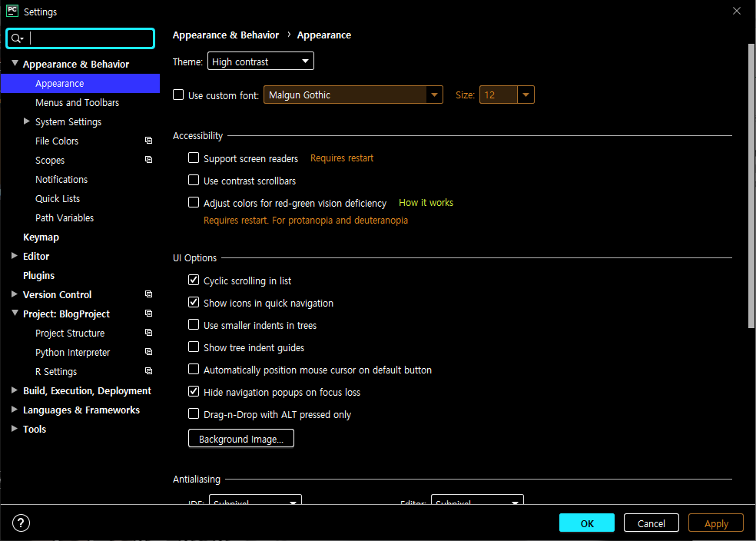The image size is (756, 541).
Task: Click the vertical scrollbar of settings panel
Action: click(x=751, y=186)
